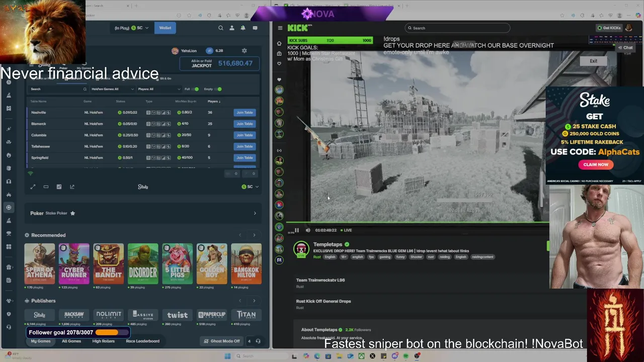
Task: Expand Poker Stake Poker section chevron
Action: point(255,213)
